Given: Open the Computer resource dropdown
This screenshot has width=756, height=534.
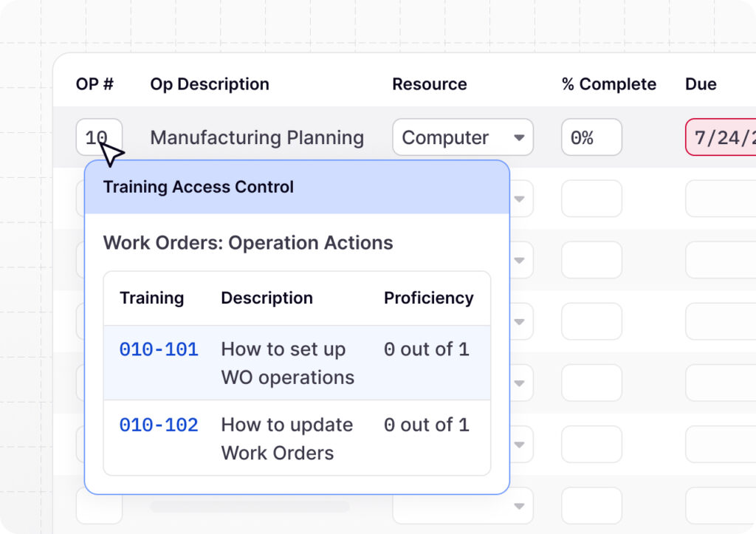Looking at the screenshot, I should tap(462, 137).
